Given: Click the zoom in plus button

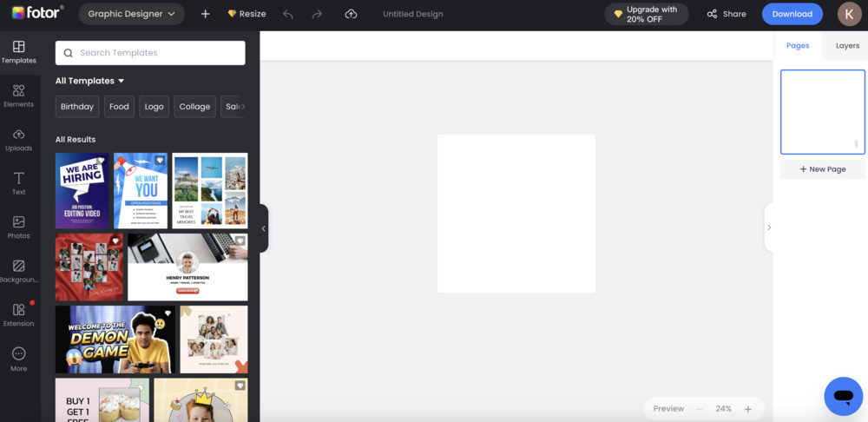Looking at the screenshot, I should point(748,409).
